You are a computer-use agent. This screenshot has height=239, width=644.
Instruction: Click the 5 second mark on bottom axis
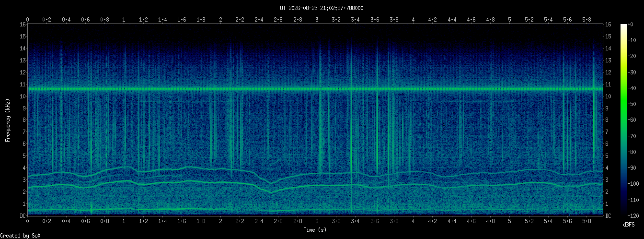pos(510,221)
